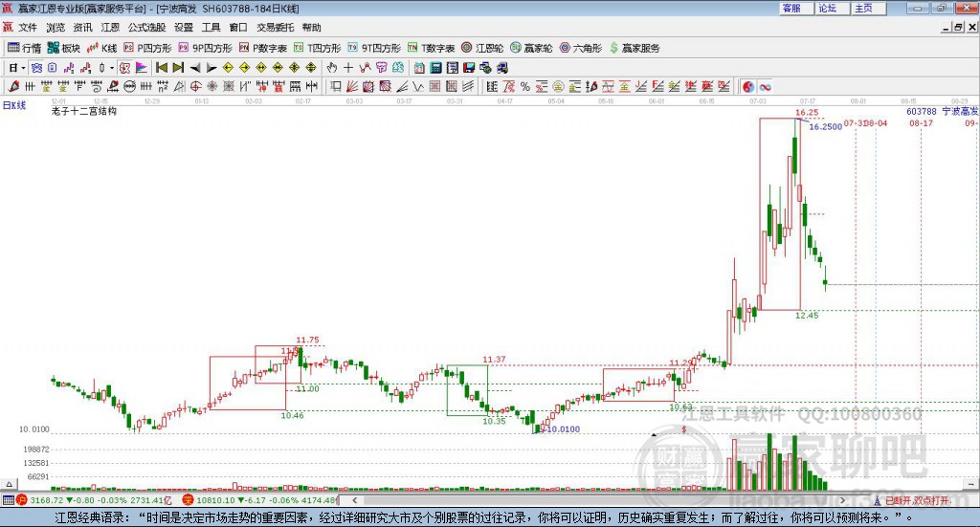Restore the inner chart window
Screen dimensions: 980x527
coord(958,28)
